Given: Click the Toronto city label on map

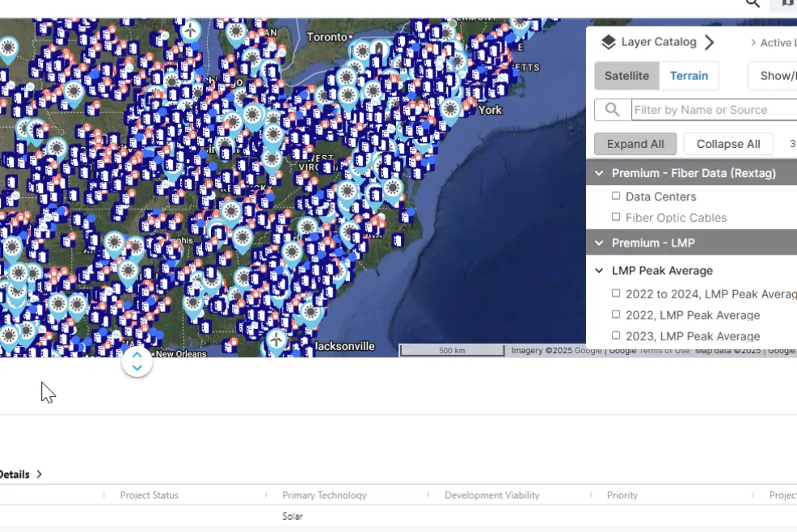Looking at the screenshot, I should click(x=327, y=37).
